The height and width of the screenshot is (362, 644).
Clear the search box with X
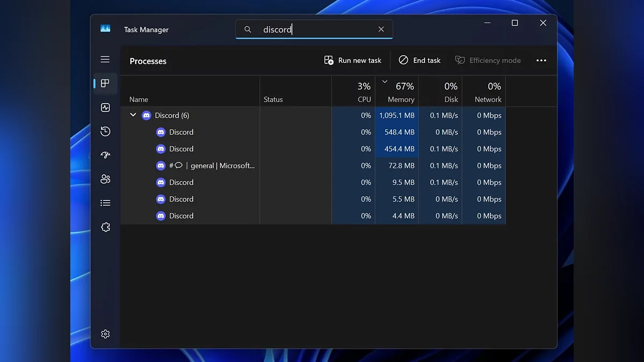click(381, 29)
